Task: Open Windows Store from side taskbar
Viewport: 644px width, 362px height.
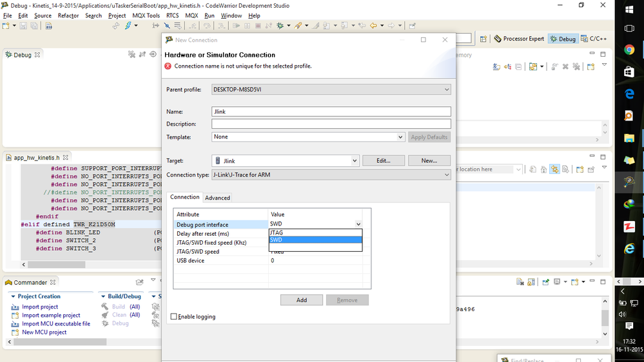Action: (x=629, y=72)
